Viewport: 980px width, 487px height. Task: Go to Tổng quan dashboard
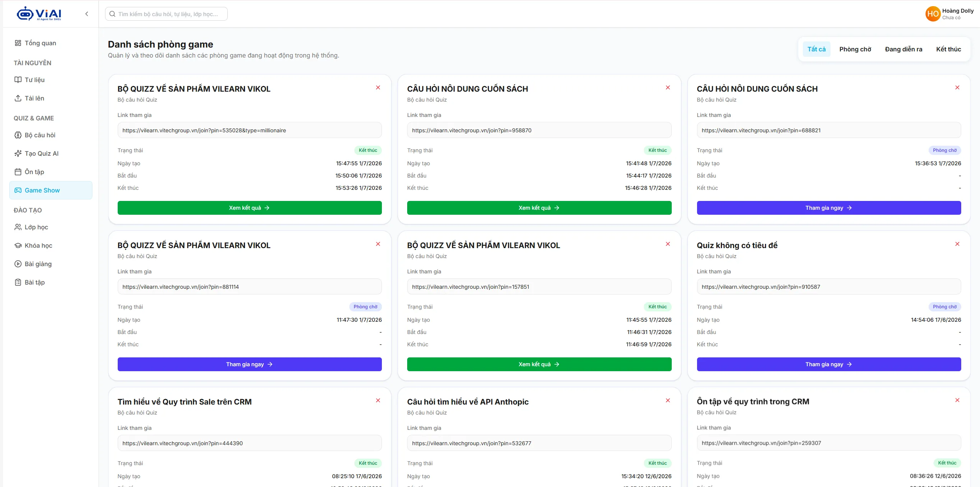[x=51, y=43]
